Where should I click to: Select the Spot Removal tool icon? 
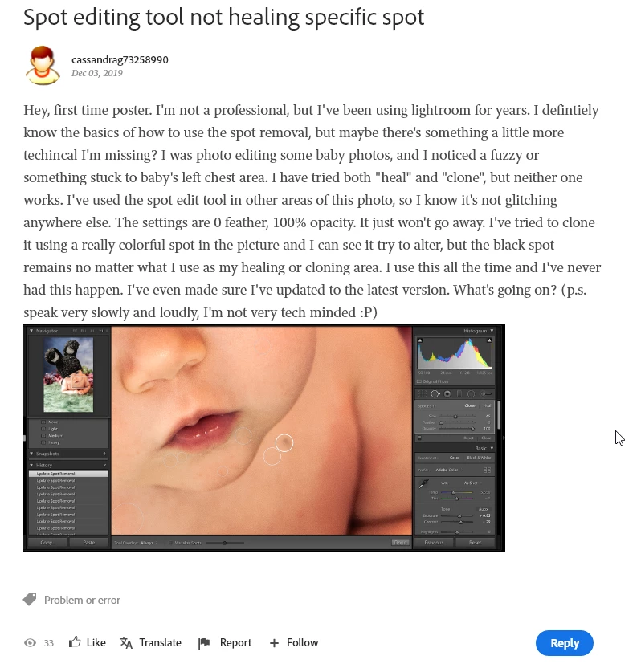435,394
